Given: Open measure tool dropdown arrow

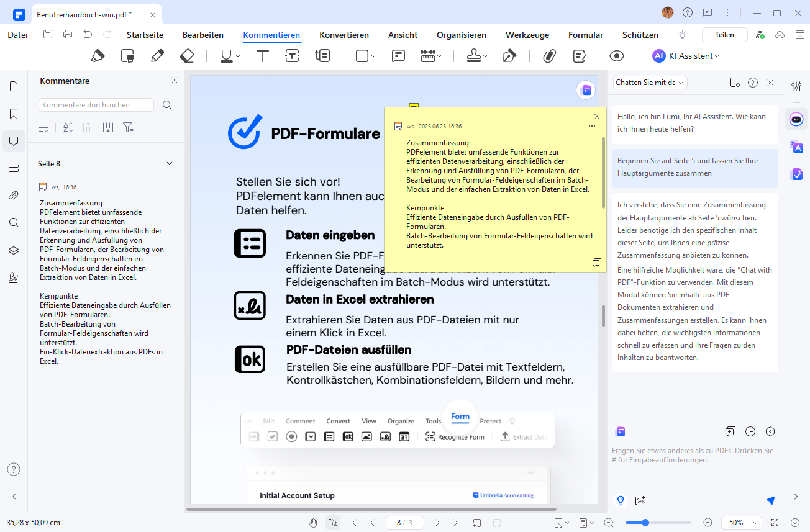Looking at the screenshot, I should 439,56.
